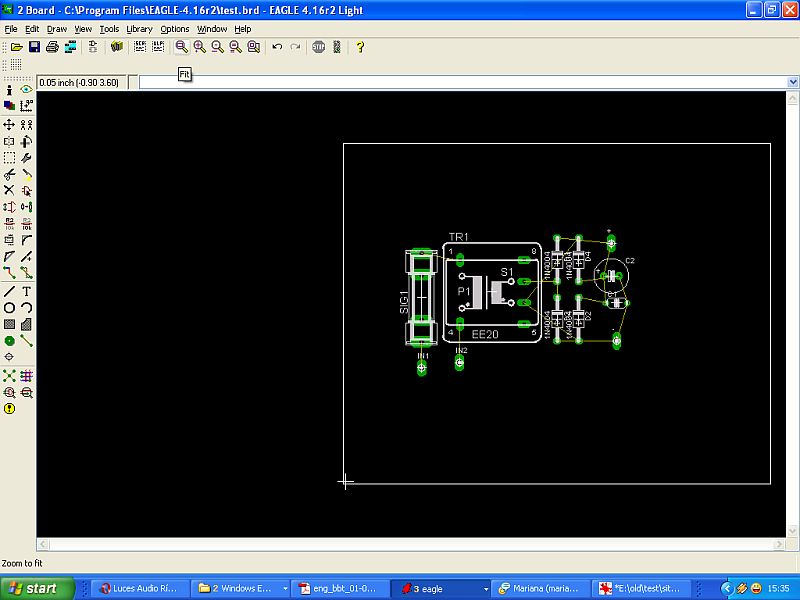Open the CAM processor icon

click(70, 47)
